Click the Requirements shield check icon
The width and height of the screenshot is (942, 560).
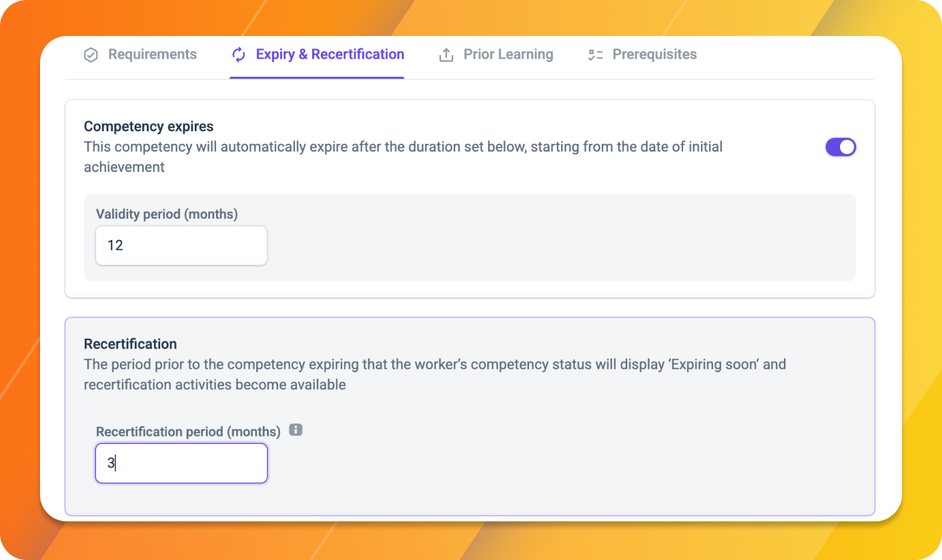click(x=91, y=55)
